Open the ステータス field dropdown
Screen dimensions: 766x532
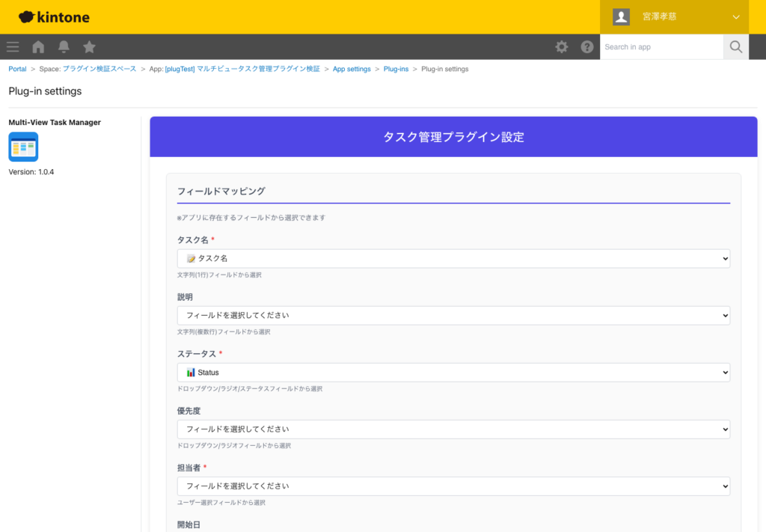(x=453, y=372)
